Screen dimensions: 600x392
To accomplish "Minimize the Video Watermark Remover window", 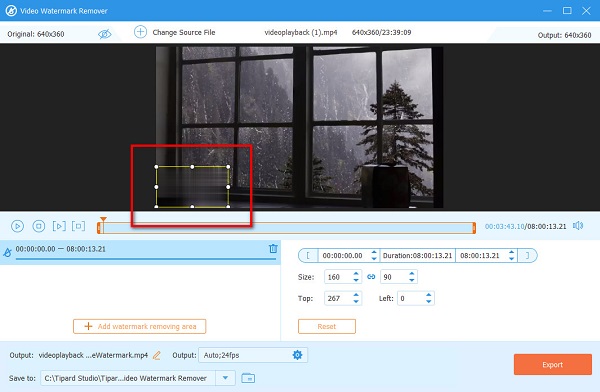I will 548,11.
